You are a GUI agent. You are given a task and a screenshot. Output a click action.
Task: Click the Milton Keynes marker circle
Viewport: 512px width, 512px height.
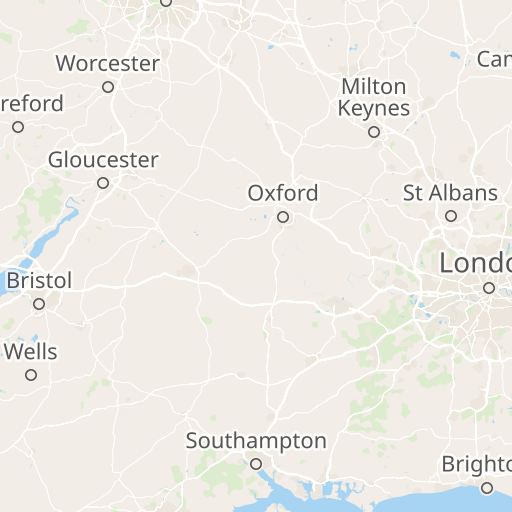(374, 132)
